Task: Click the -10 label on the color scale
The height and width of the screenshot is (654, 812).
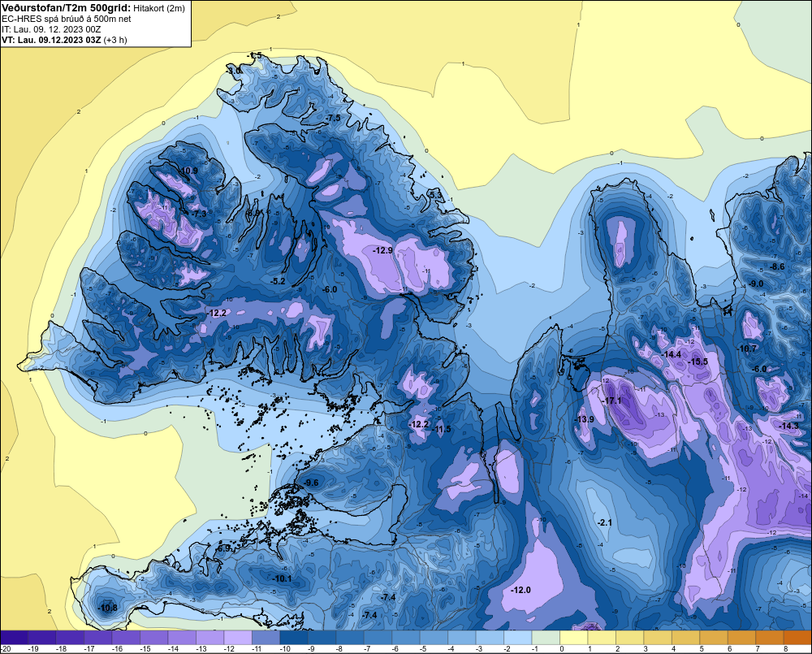Action: pyautogui.click(x=285, y=649)
